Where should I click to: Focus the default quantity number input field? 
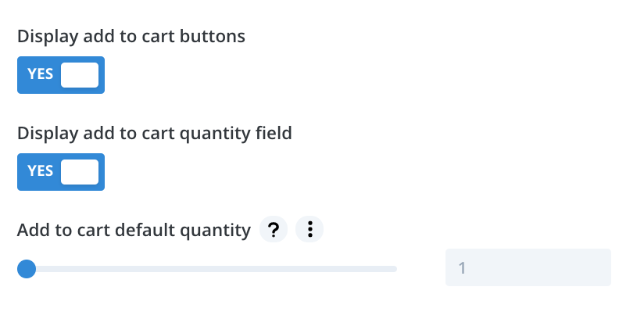(x=528, y=267)
